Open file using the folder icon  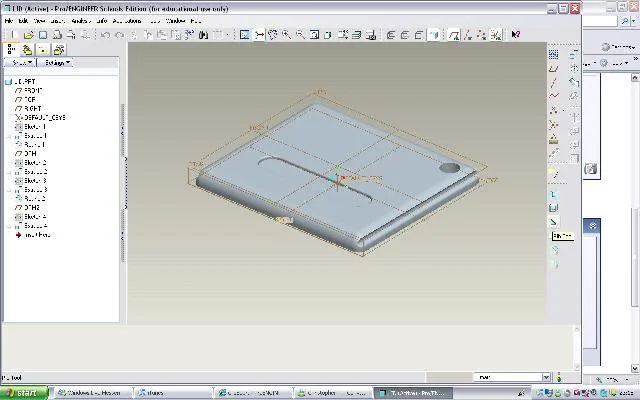click(x=28, y=35)
